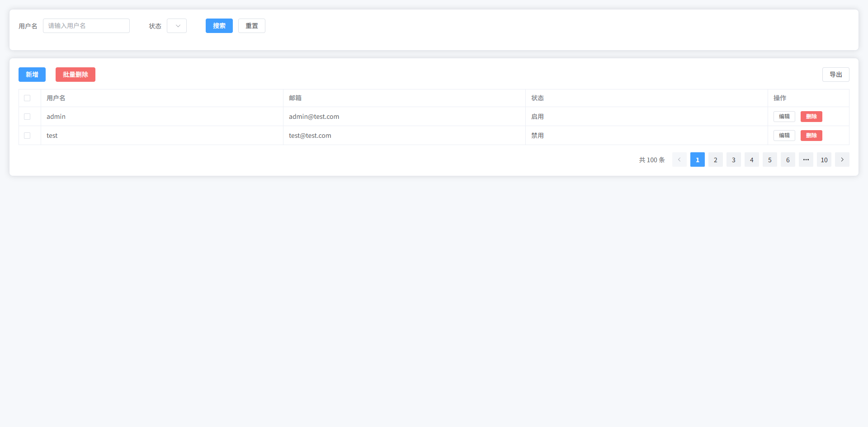
Task: Toggle the select-all checkbox in table header
Action: 27,98
